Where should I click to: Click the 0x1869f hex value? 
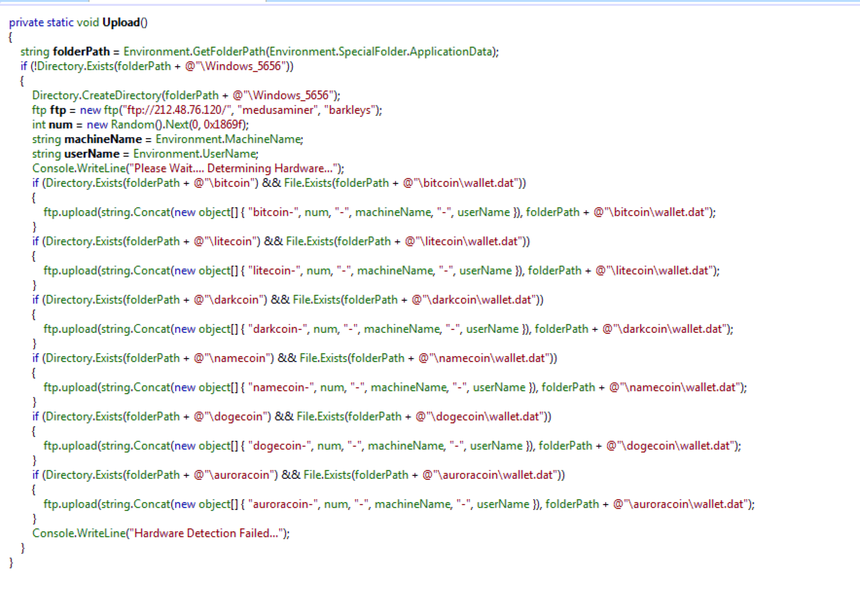click(224, 125)
